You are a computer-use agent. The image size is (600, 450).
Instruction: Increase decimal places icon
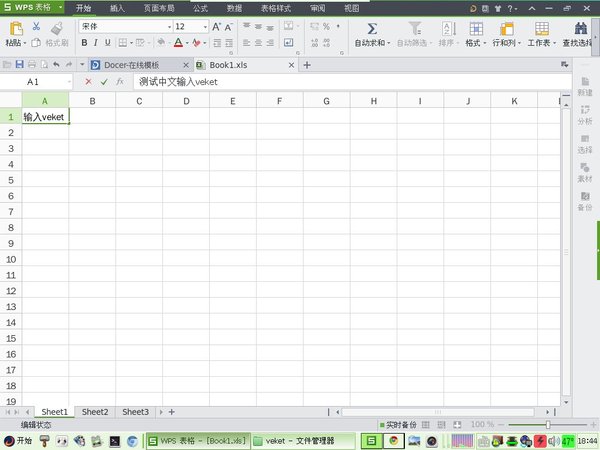(315, 42)
